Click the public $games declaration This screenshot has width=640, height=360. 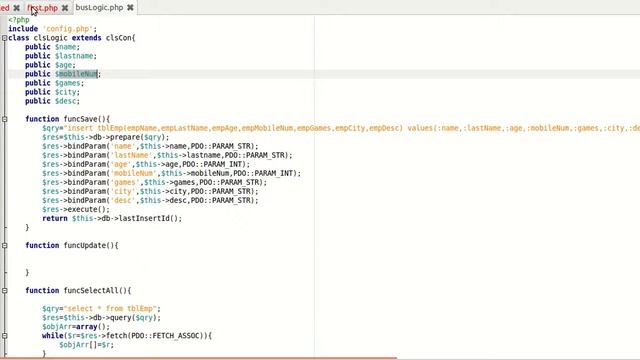point(54,83)
